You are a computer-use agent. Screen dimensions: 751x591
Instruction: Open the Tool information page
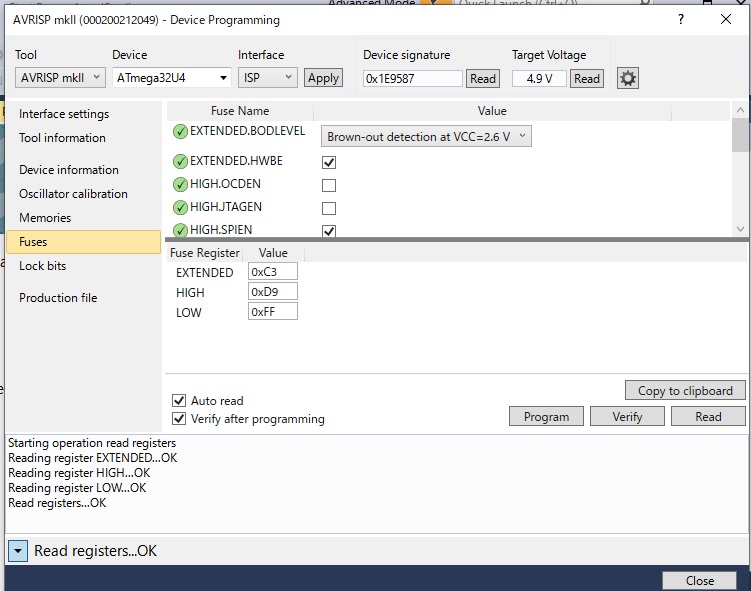click(x=62, y=138)
